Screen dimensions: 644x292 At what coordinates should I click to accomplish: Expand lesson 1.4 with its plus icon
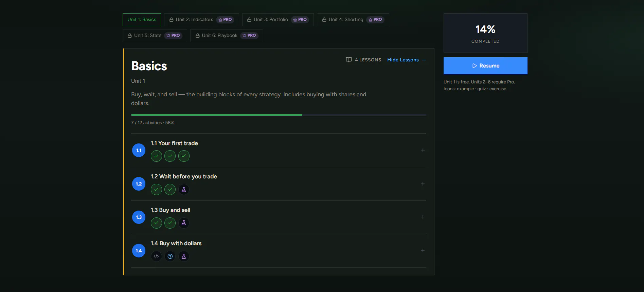[423, 251]
